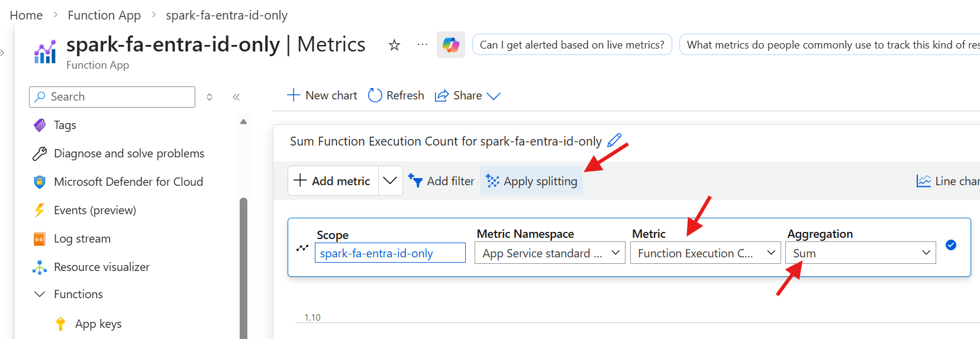
Task: Open App keys under Functions
Action: [98, 324]
